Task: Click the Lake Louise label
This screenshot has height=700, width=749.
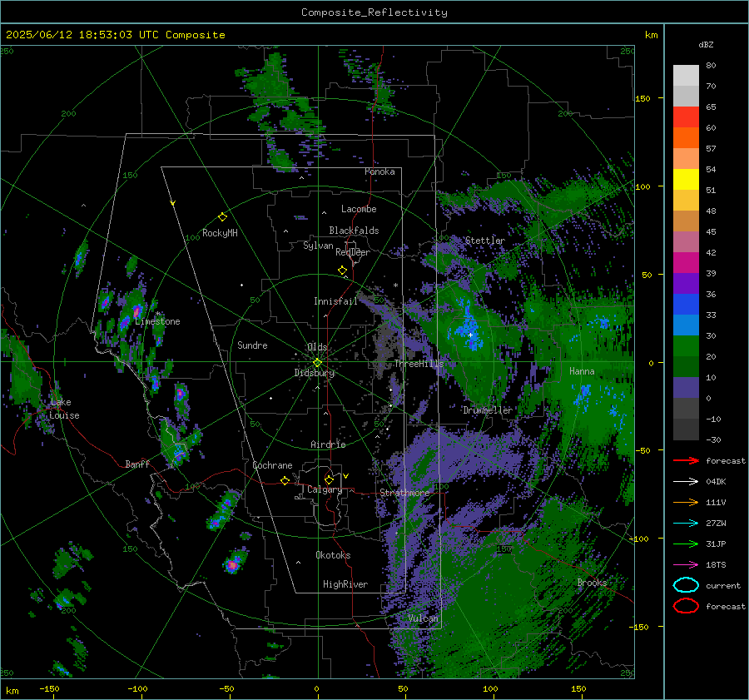Action: click(x=64, y=409)
